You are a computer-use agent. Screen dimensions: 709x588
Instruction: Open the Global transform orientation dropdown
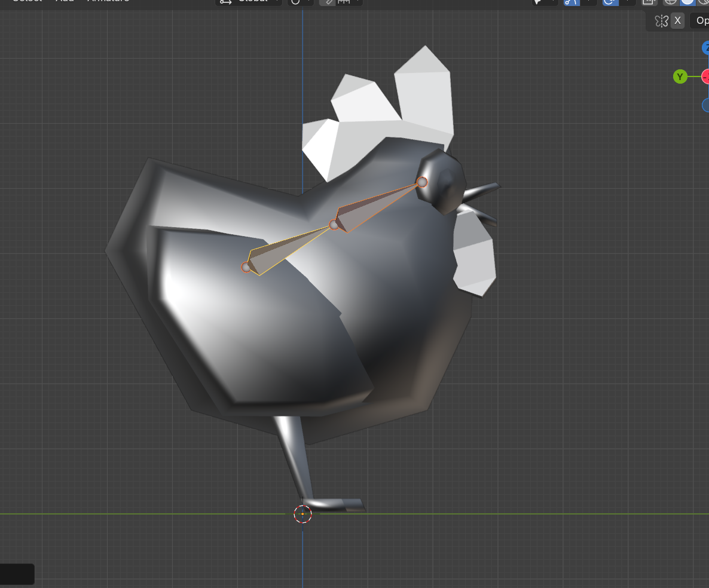tap(251, 2)
